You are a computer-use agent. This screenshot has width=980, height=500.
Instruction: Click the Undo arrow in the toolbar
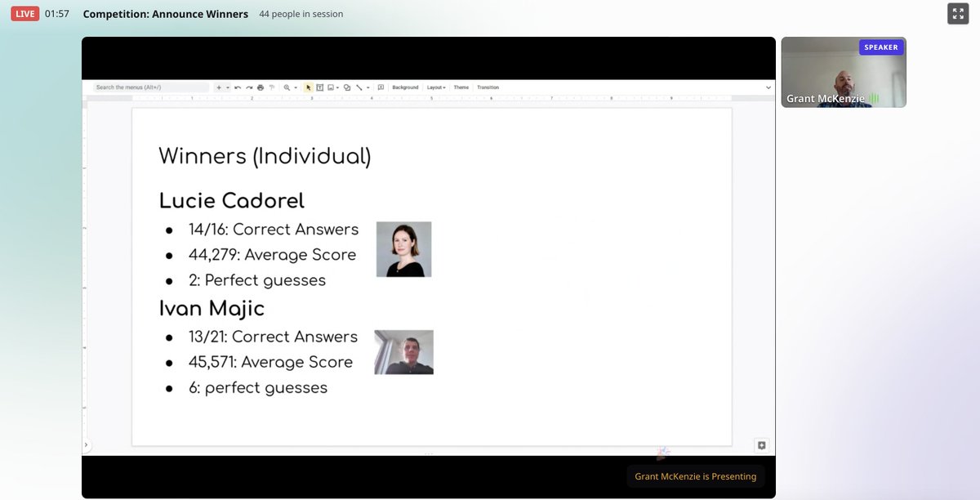[238, 87]
